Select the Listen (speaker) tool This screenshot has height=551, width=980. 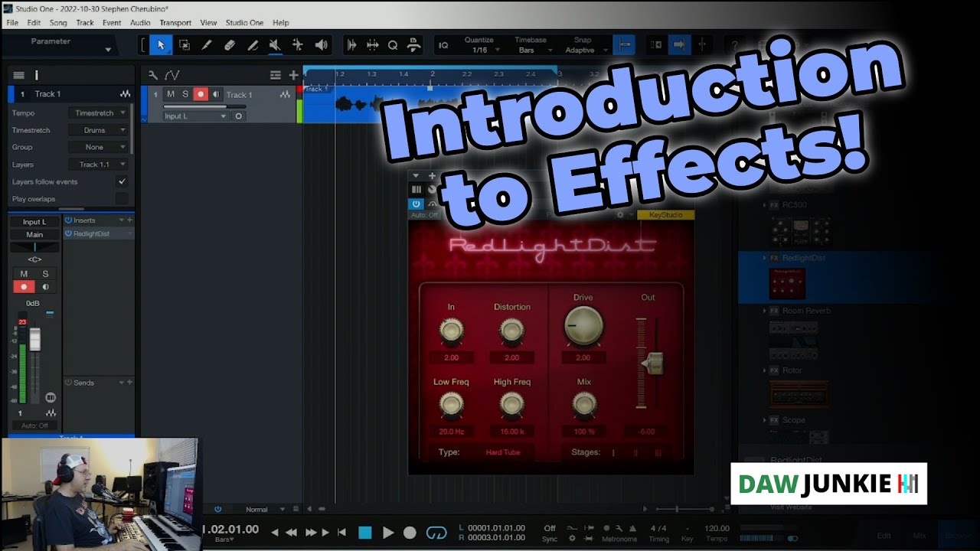tap(322, 45)
